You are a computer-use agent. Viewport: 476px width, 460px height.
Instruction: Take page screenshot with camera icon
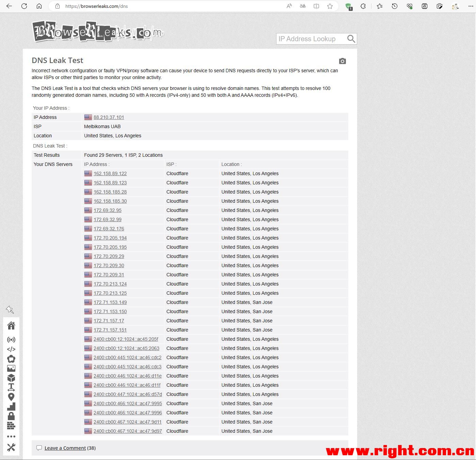343,61
